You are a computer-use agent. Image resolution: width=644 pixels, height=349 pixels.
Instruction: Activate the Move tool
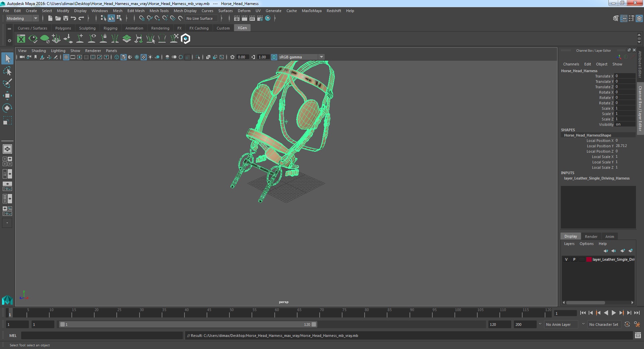pos(7,96)
